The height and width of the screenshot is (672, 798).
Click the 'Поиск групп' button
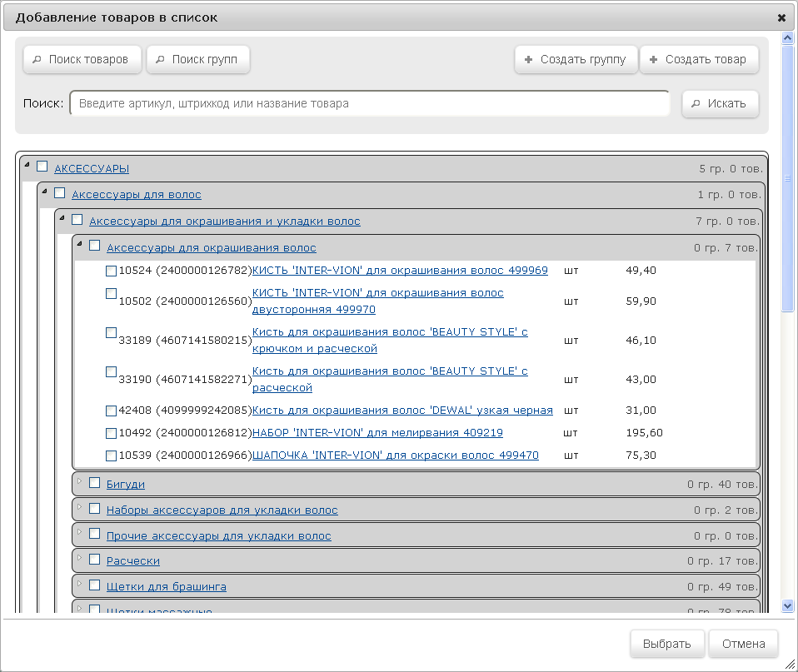(x=198, y=59)
